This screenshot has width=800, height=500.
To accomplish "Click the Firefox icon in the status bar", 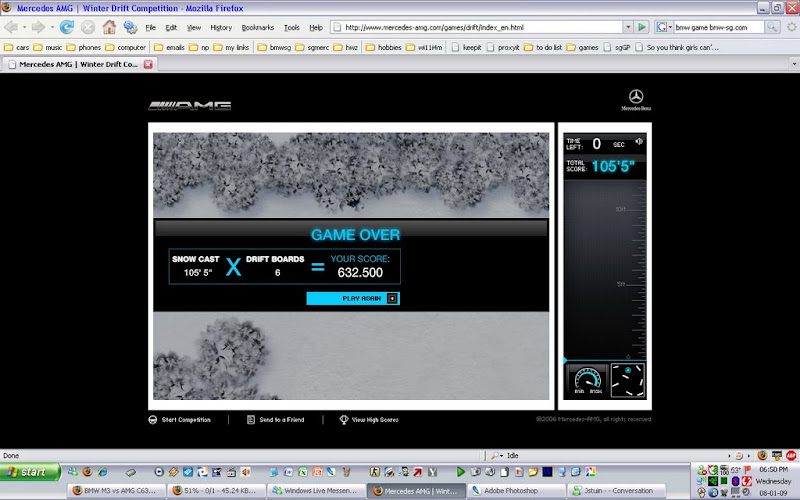I will pyautogui.click(x=762, y=455).
